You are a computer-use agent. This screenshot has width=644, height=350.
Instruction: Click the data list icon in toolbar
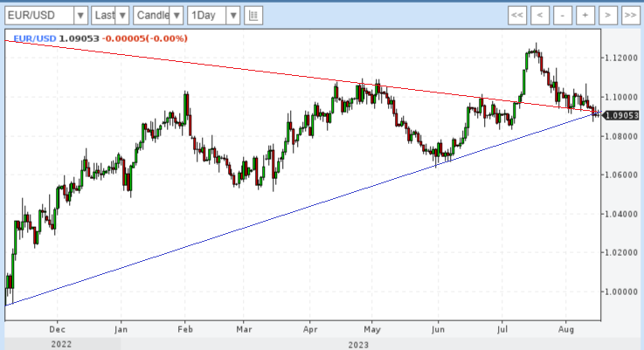(253, 16)
